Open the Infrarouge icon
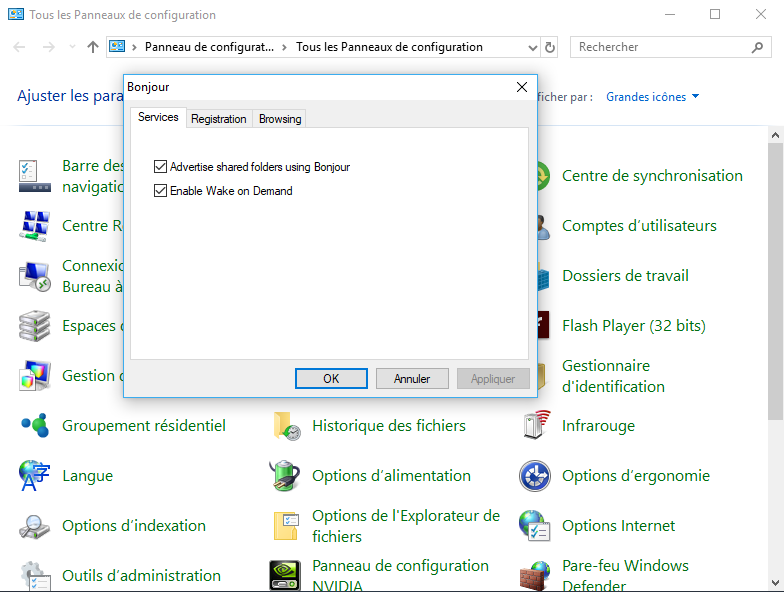784x592 pixels. 535,425
